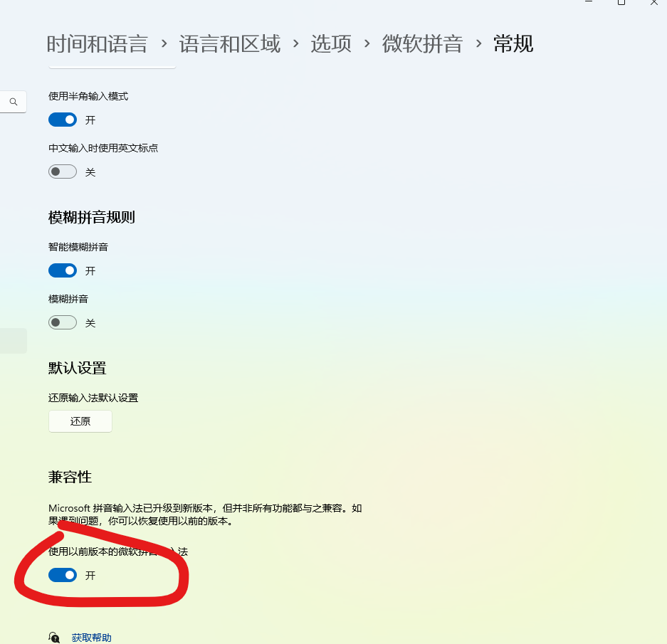The height and width of the screenshot is (644, 667).
Task: Click the 还原 button
Action: click(x=80, y=421)
